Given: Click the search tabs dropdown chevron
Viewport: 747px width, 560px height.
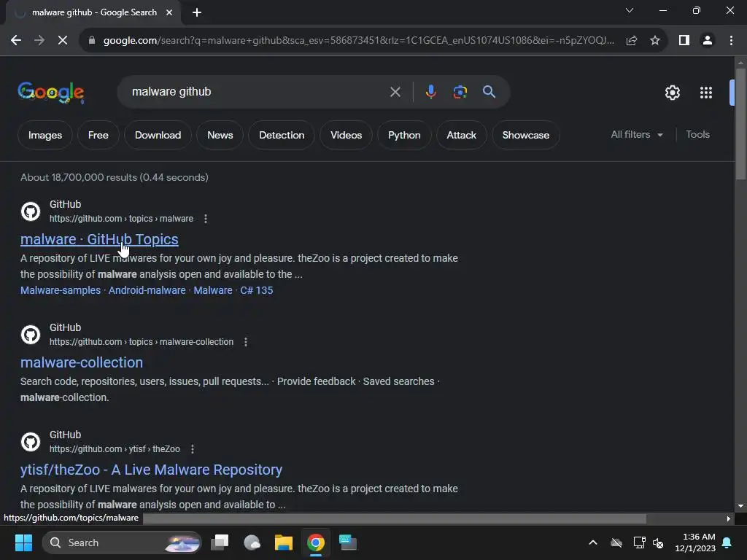Looking at the screenshot, I should coord(630,10).
